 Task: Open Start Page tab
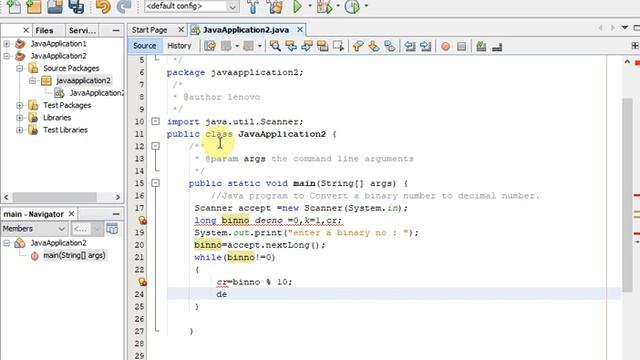pyautogui.click(x=149, y=30)
